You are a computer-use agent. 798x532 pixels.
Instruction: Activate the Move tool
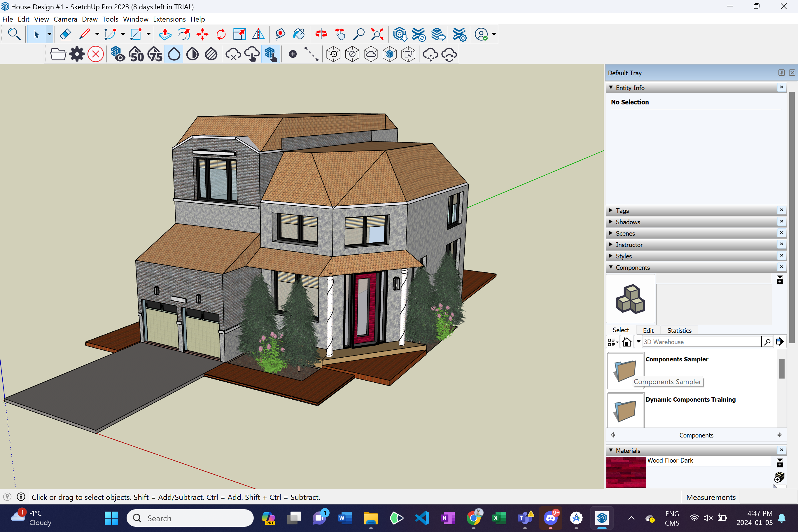click(x=202, y=34)
